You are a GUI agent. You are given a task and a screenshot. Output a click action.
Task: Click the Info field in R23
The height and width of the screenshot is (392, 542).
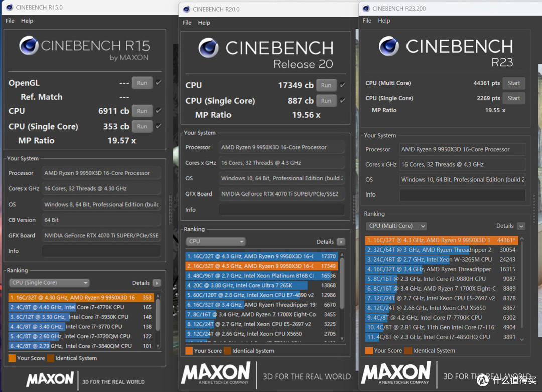tap(463, 194)
